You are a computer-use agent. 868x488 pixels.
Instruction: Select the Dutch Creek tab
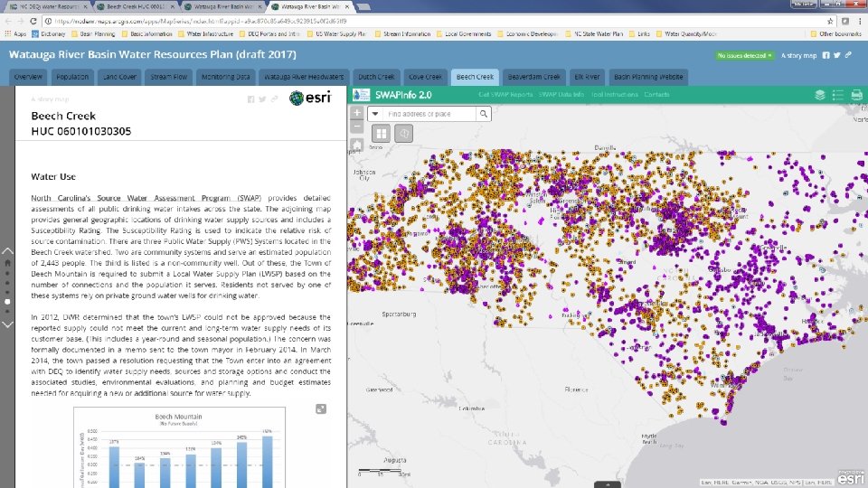point(374,78)
